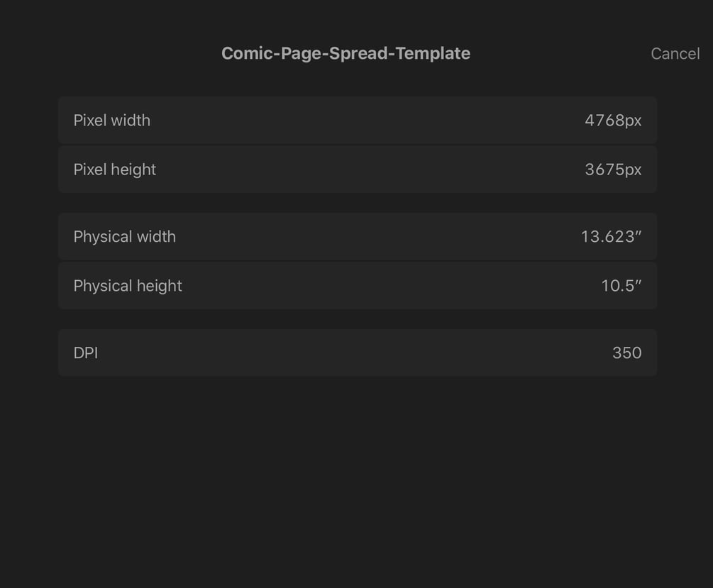
Task: Click the Pixel height label
Action: (115, 170)
